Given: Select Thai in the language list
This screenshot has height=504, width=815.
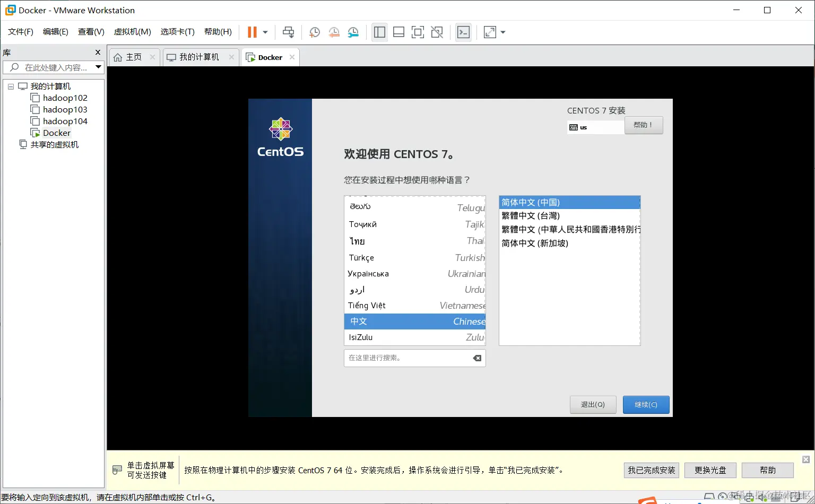Looking at the screenshot, I should [415, 241].
